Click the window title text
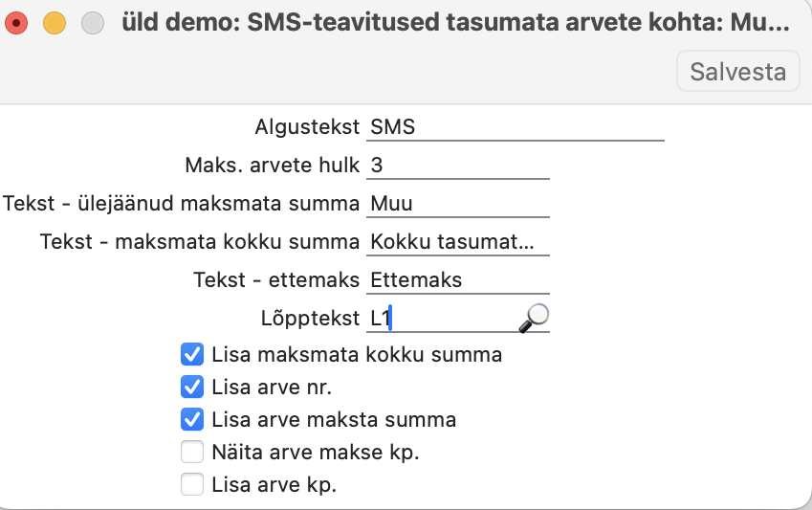This screenshot has width=812, height=510. (x=456, y=23)
